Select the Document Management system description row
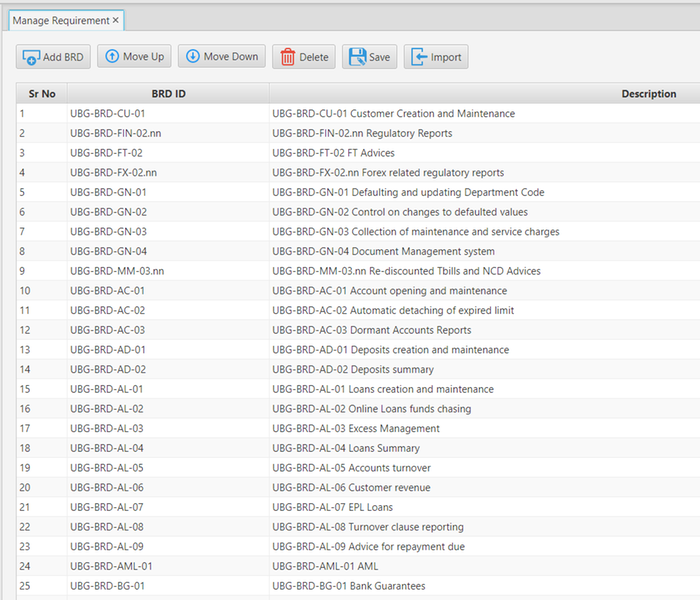 (383, 252)
